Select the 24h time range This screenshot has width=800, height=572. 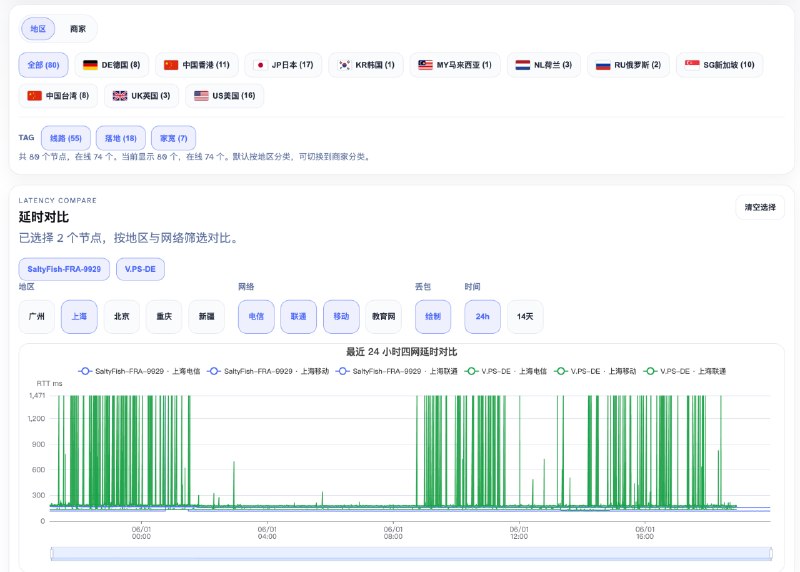[482, 316]
